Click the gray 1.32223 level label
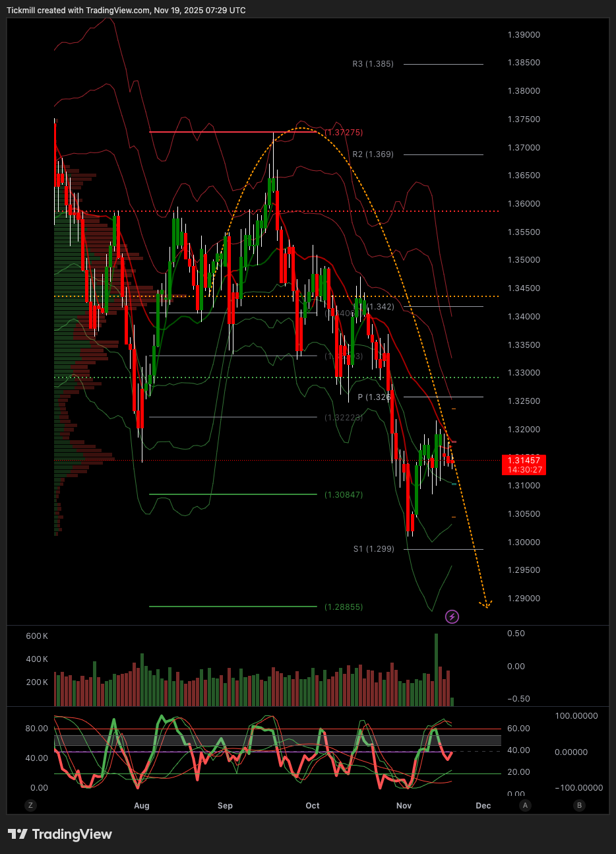Screen dimensions: 616x854 point(343,418)
